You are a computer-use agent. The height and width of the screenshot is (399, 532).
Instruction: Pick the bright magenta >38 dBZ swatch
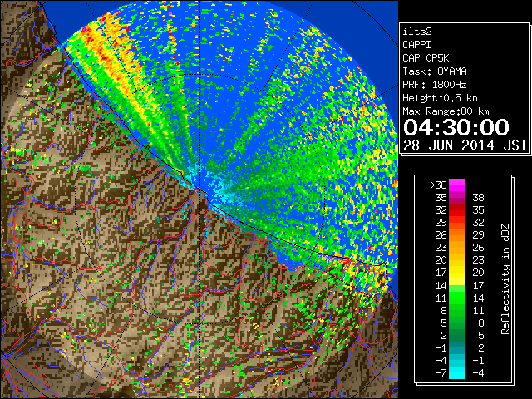coord(457,185)
